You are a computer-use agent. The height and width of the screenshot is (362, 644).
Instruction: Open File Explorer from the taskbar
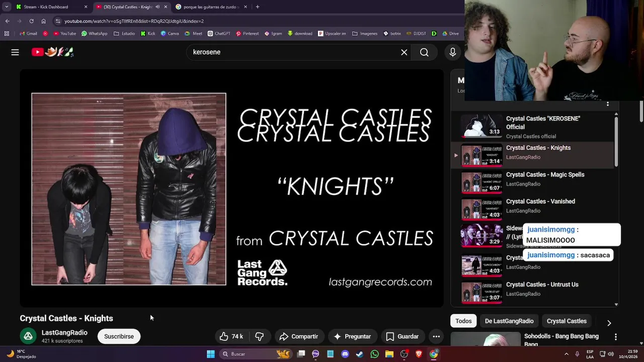point(389,354)
